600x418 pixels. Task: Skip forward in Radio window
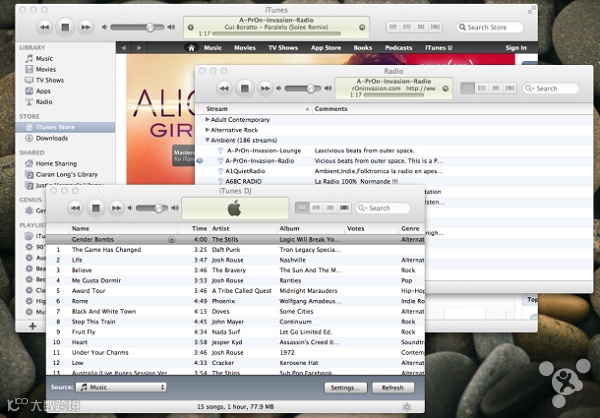(x=265, y=88)
